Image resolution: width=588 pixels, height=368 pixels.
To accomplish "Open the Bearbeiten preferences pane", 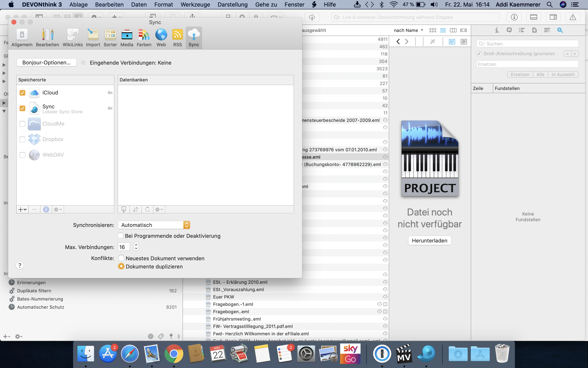I will (47, 38).
